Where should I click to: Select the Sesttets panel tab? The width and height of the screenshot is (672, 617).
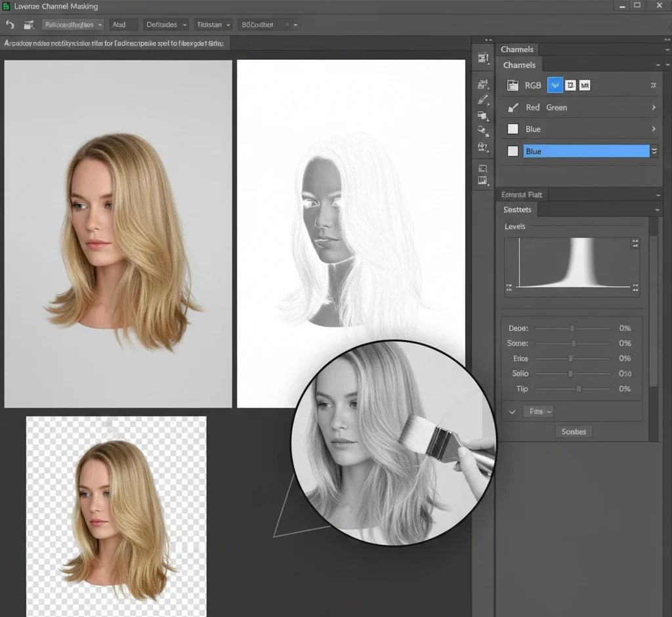[x=517, y=209]
